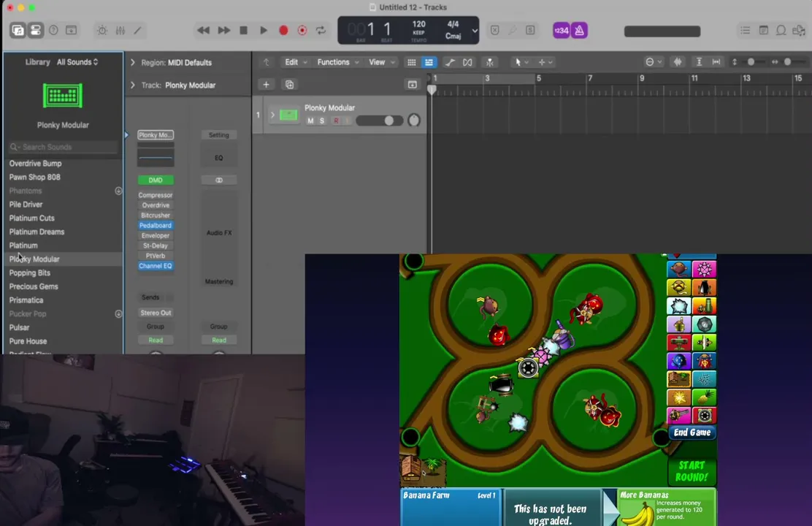This screenshot has width=812, height=526.
Task: Click the Stereo Out output slot
Action: pos(156,313)
